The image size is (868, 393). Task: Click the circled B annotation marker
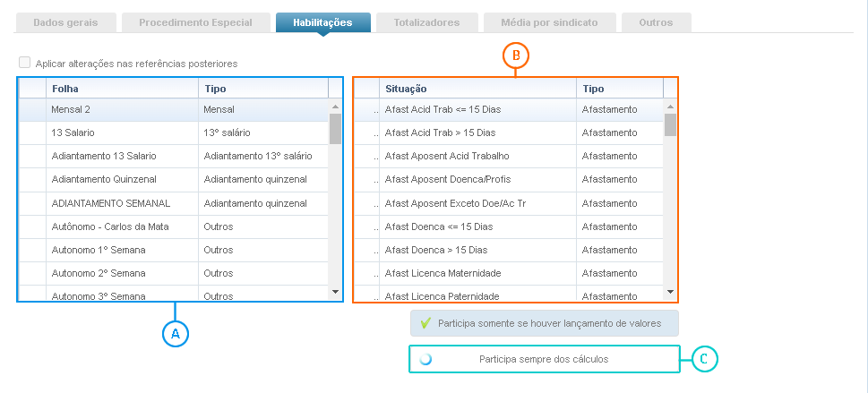coord(516,56)
